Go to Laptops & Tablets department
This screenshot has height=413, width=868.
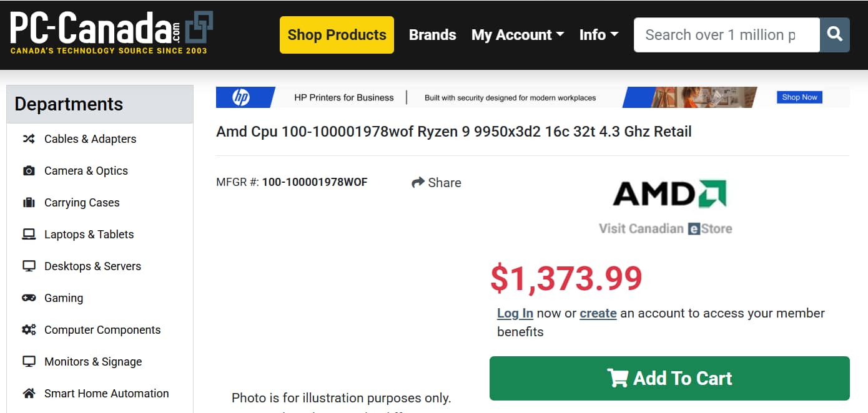pos(89,235)
